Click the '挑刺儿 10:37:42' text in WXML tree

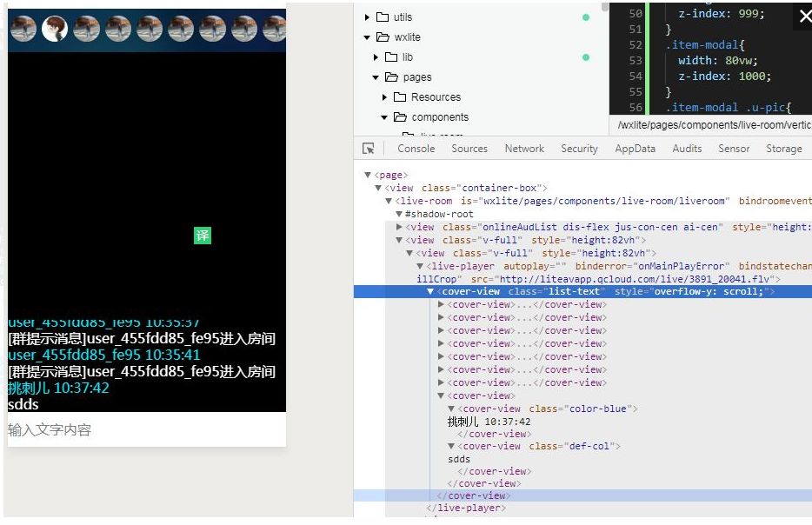click(489, 422)
